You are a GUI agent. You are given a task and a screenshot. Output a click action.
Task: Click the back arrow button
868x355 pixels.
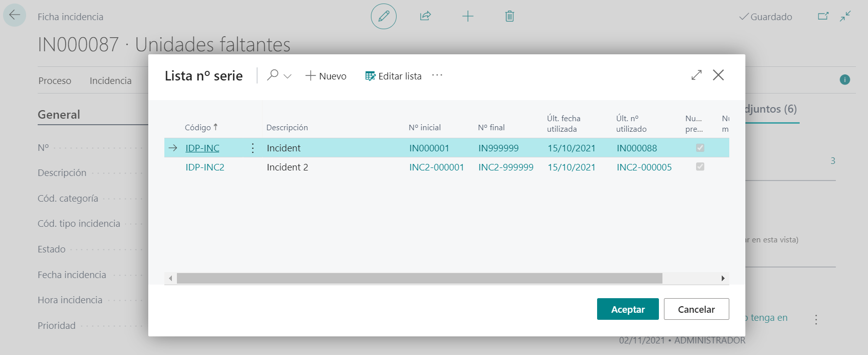15,15
